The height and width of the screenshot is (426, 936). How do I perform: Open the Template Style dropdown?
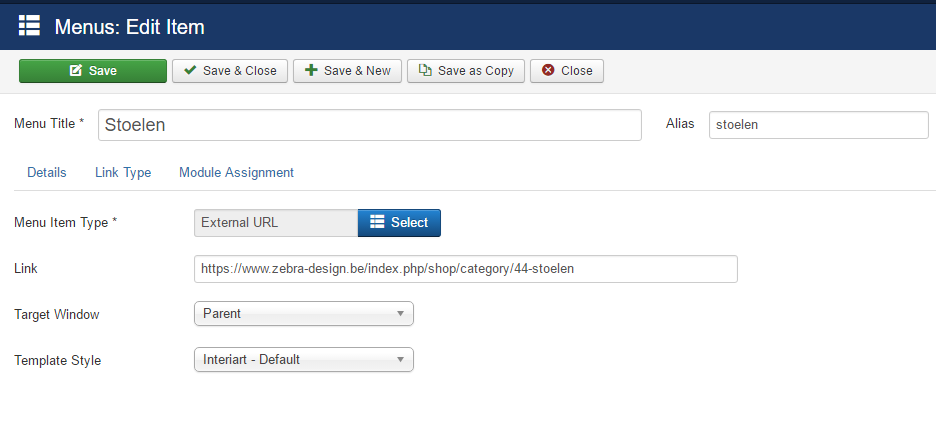tap(304, 360)
